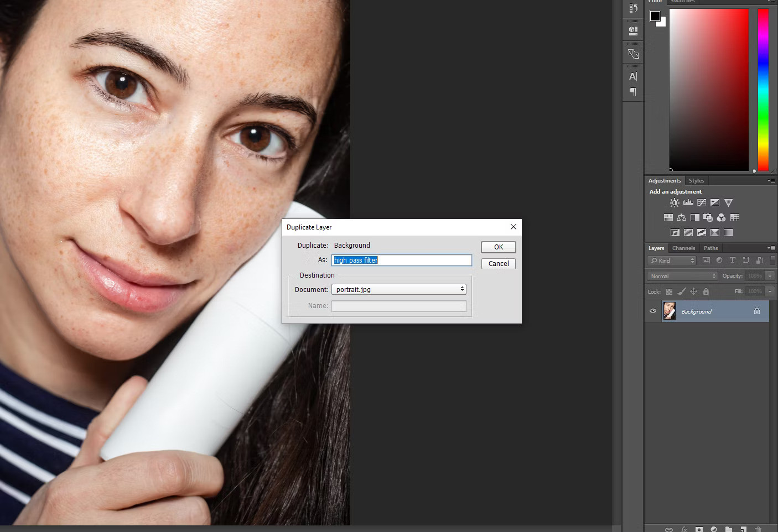This screenshot has height=532, width=778.
Task: Open the Paragraph panel icon
Action: coord(633,92)
